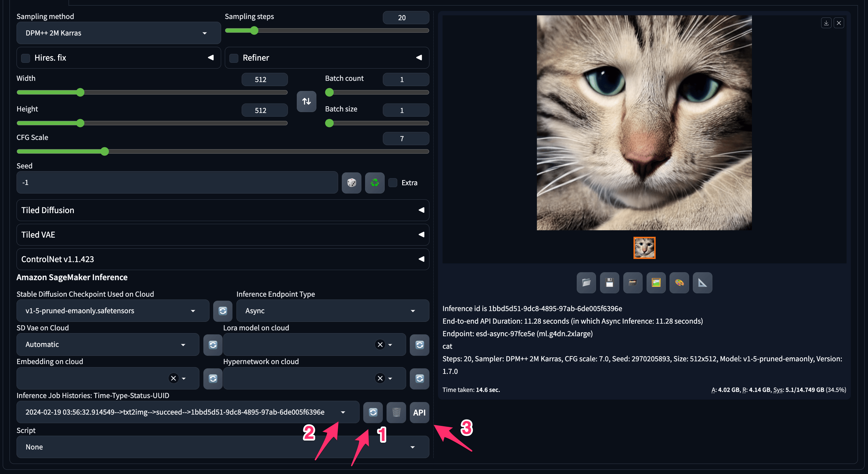
Task: Download the generated image from preview corner
Action: click(x=826, y=23)
